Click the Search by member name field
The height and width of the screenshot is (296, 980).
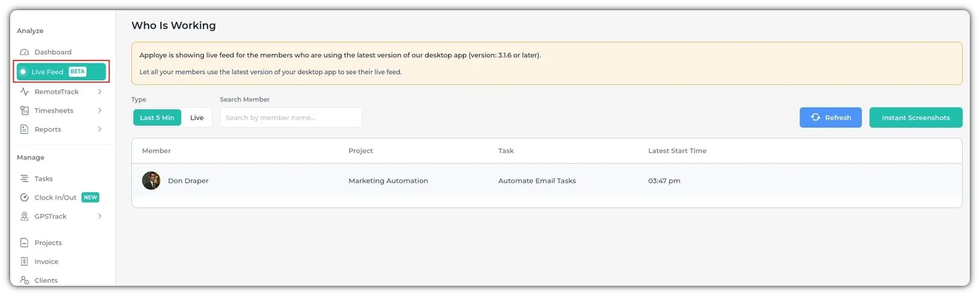pyautogui.click(x=291, y=118)
